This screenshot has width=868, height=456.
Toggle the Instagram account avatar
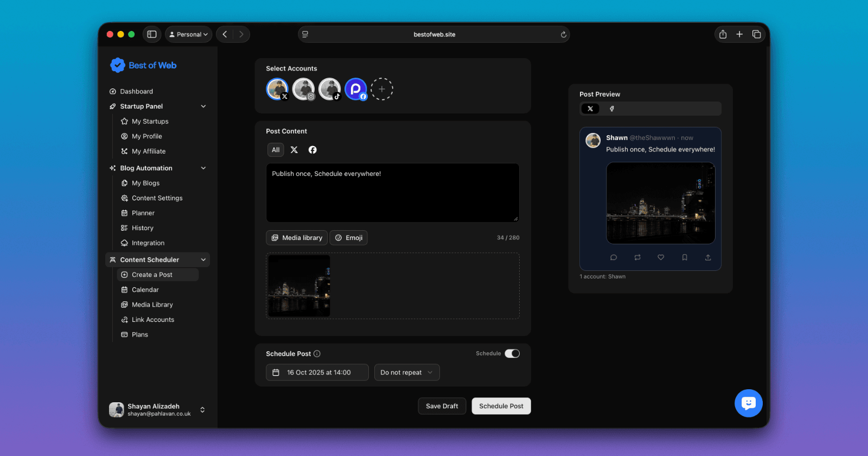303,89
